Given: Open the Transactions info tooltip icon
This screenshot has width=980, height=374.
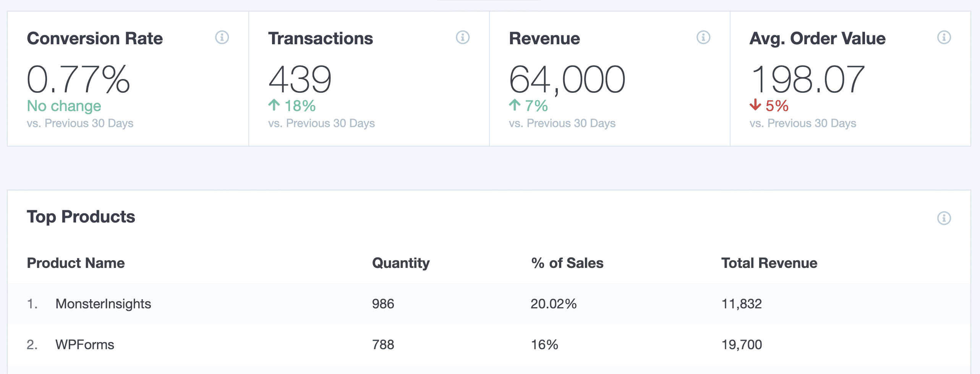Looking at the screenshot, I should 462,37.
